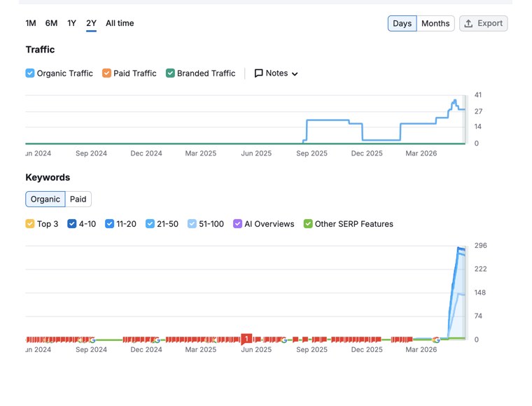Viewport: 532px width, 406px height.
Task: Click the Notes speech bubble icon
Action: click(x=258, y=73)
